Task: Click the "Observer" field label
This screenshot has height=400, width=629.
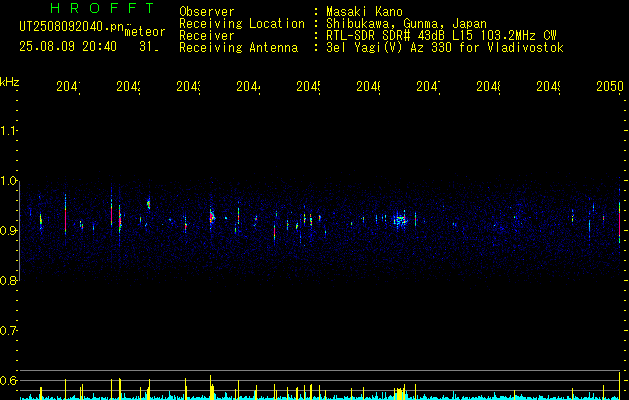Action: [207, 12]
